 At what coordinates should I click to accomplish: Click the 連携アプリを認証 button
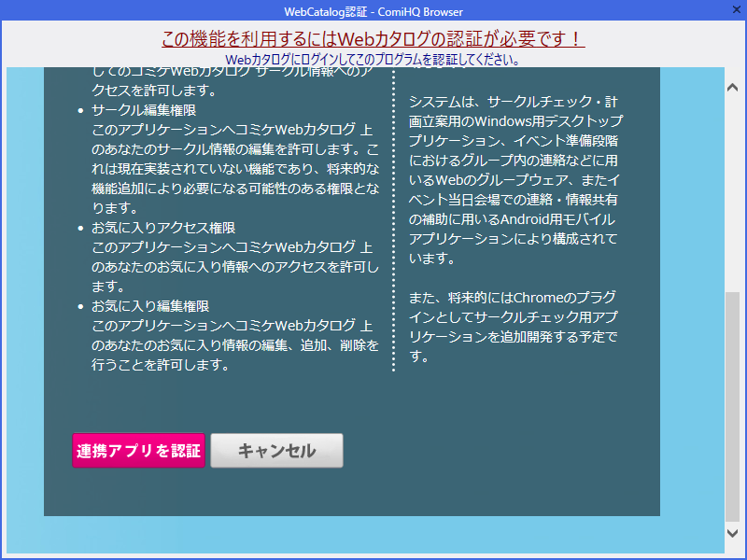(x=138, y=451)
